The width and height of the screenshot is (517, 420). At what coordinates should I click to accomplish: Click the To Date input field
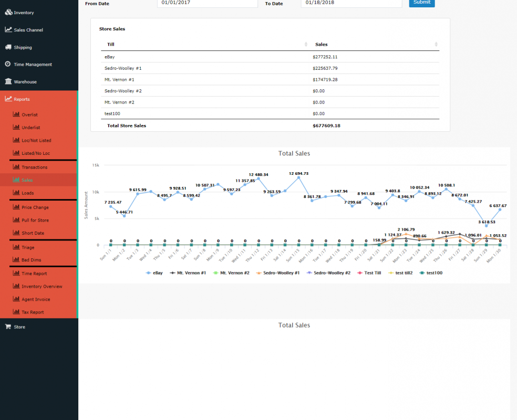[x=351, y=3]
